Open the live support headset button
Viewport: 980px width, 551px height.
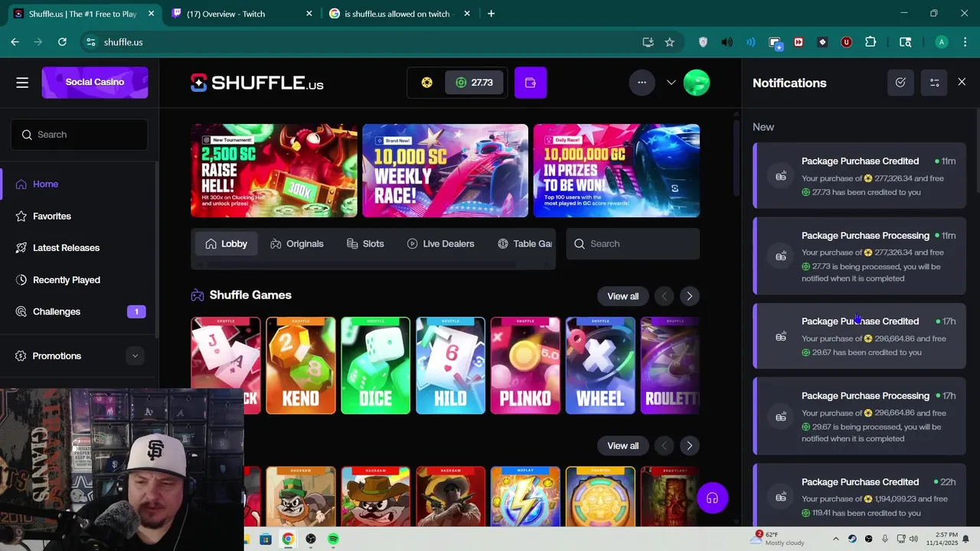coord(712,498)
